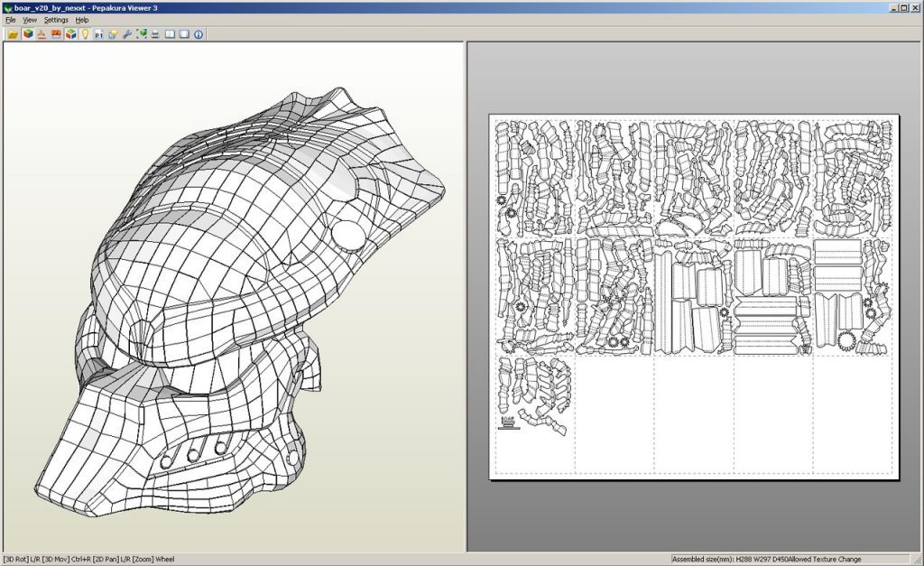Maximize the Pepakura Viewer window

point(904,7)
